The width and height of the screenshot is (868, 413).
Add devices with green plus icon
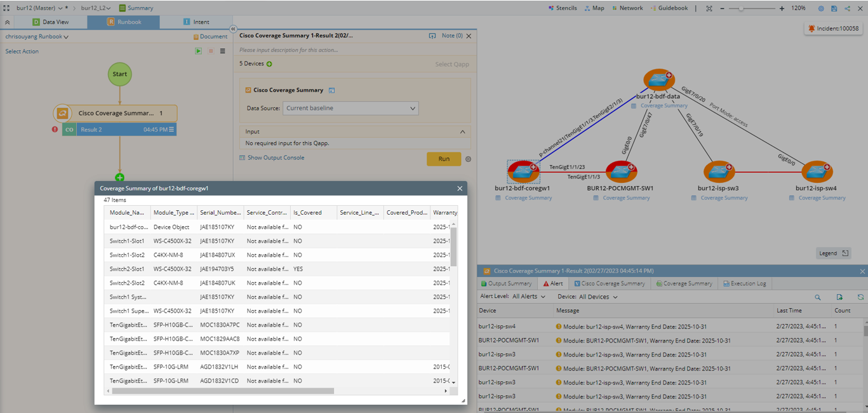click(269, 64)
